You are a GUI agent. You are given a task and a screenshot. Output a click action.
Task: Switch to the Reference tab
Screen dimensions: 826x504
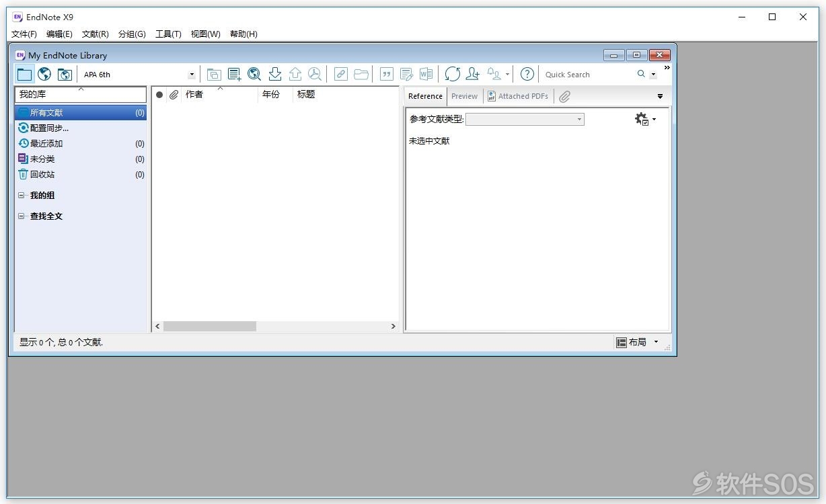pyautogui.click(x=425, y=96)
